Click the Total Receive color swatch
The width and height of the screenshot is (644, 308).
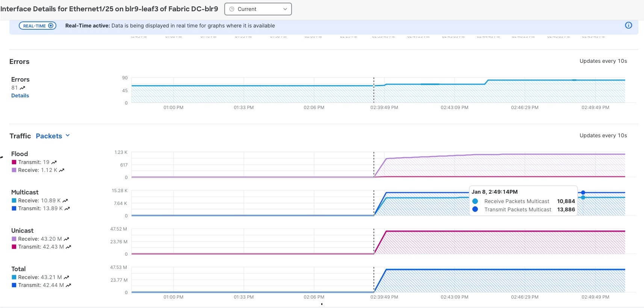point(14,277)
